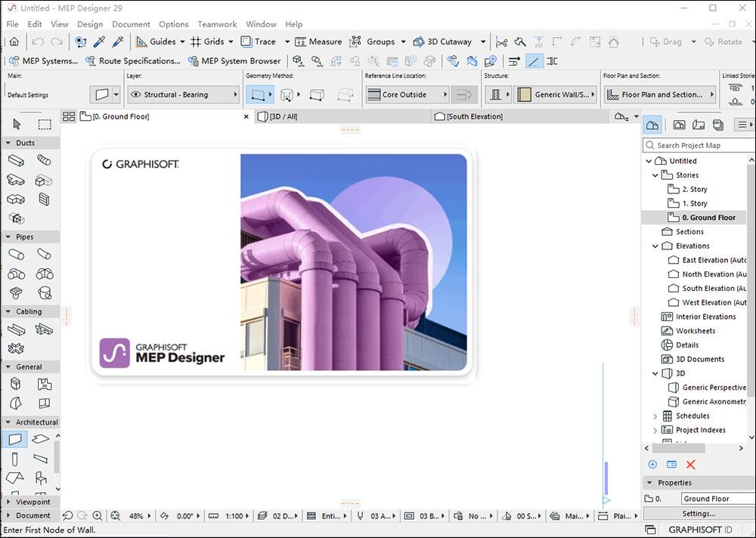Toggle Groups suspend button
Image resolution: width=756 pixels, height=538 pixels.
point(372,42)
